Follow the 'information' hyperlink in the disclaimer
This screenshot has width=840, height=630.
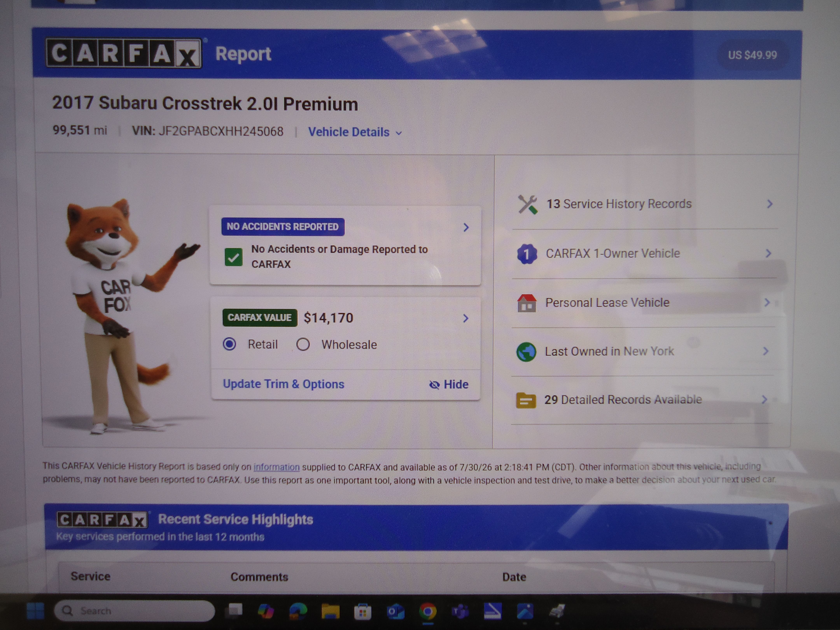coord(276,467)
